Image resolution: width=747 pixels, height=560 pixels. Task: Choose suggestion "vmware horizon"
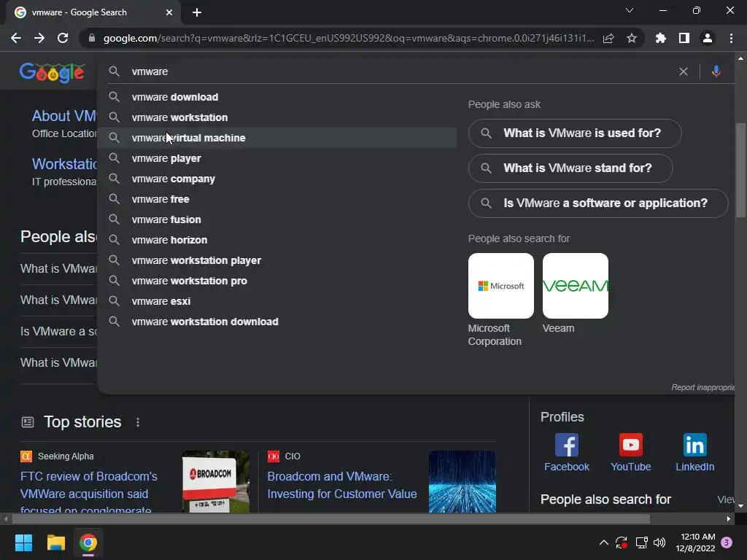[x=276, y=240]
